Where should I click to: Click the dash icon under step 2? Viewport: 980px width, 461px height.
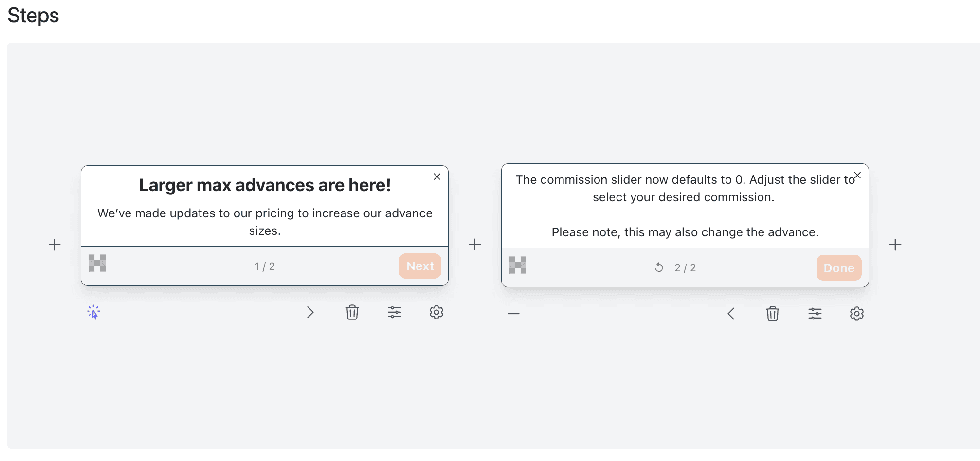click(x=514, y=314)
